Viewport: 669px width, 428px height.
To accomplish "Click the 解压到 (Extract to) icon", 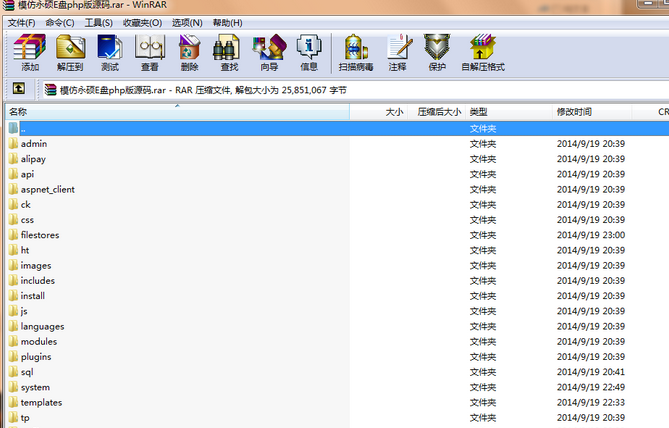I will [70, 52].
